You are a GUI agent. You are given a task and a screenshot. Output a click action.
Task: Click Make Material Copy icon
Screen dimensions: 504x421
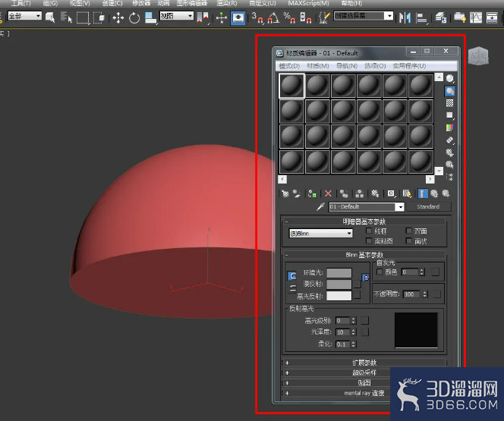point(344,193)
